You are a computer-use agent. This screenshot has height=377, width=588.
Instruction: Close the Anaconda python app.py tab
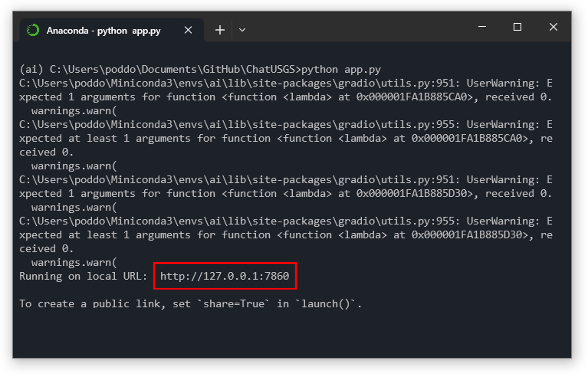188,30
